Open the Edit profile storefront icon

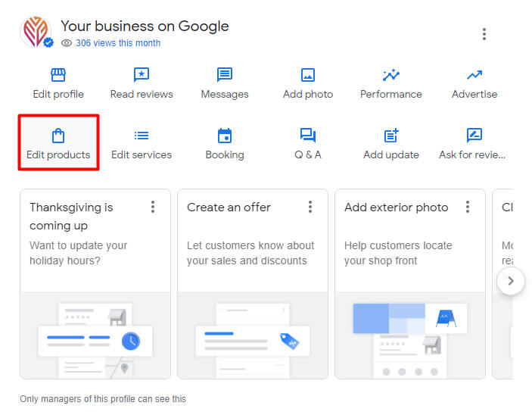58,75
